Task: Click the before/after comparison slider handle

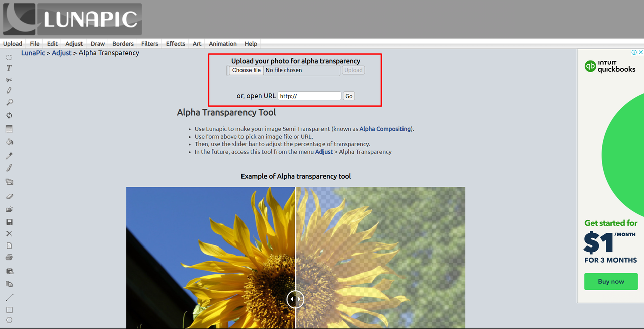Action: click(295, 299)
